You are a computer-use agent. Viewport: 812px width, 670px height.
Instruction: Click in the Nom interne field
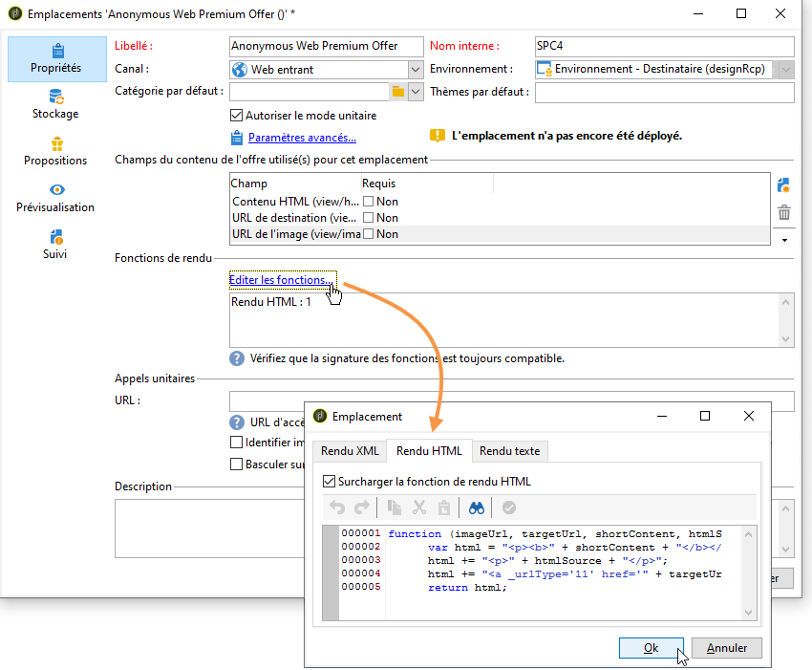pyautogui.click(x=665, y=46)
